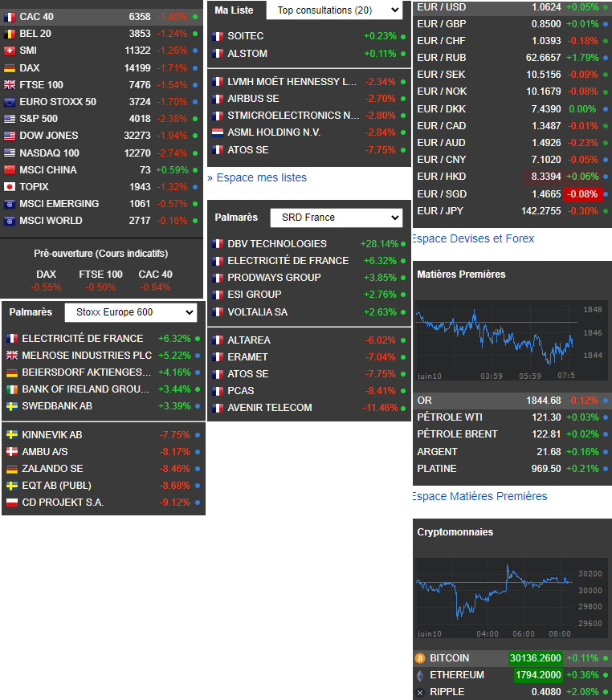612x700 pixels.
Task: Open the Espace Devises et Forex link
Action: pyautogui.click(x=473, y=239)
